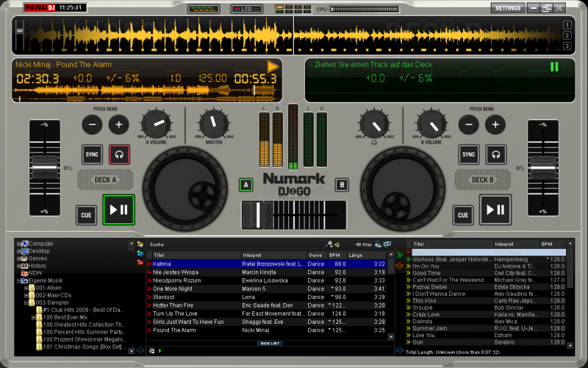Click the disc icon below the track list

[152, 351]
